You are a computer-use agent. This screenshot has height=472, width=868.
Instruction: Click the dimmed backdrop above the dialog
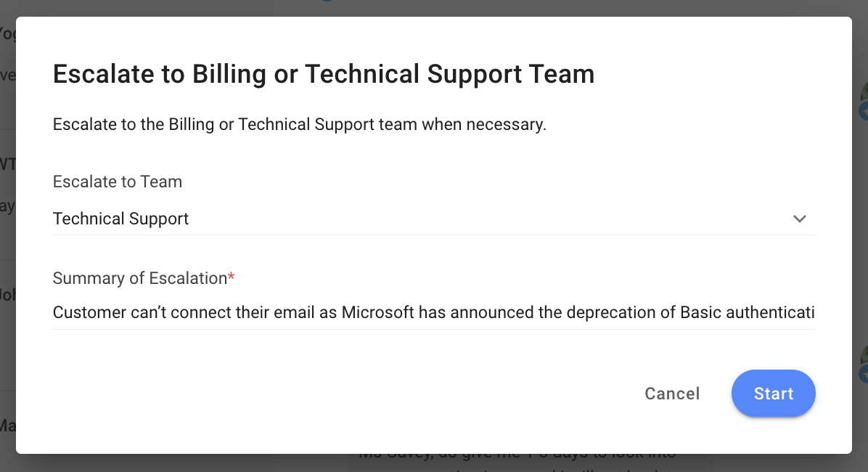click(508, 7)
